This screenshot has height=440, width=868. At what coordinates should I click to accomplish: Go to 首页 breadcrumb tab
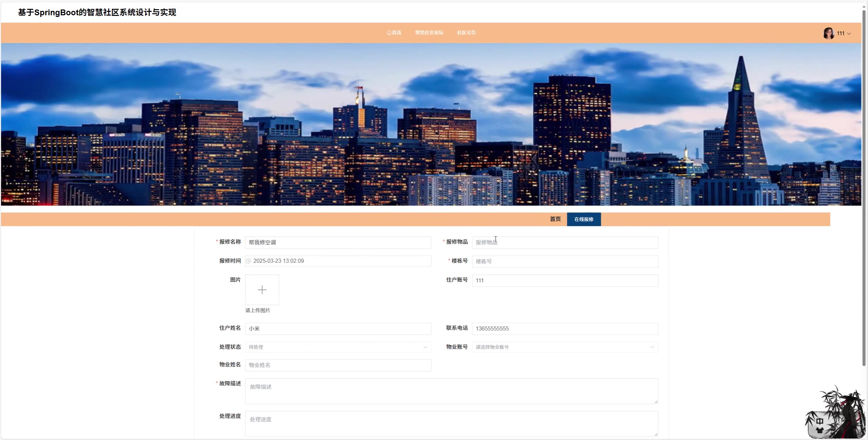555,219
